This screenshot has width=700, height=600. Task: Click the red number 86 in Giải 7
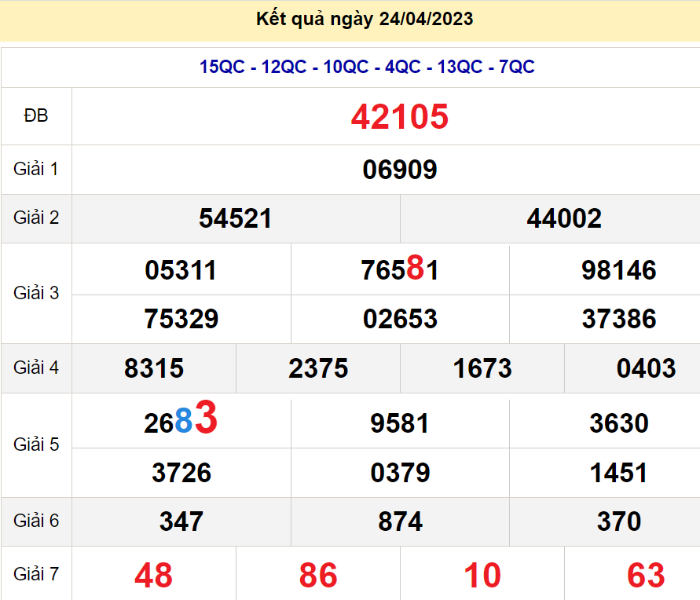318,576
